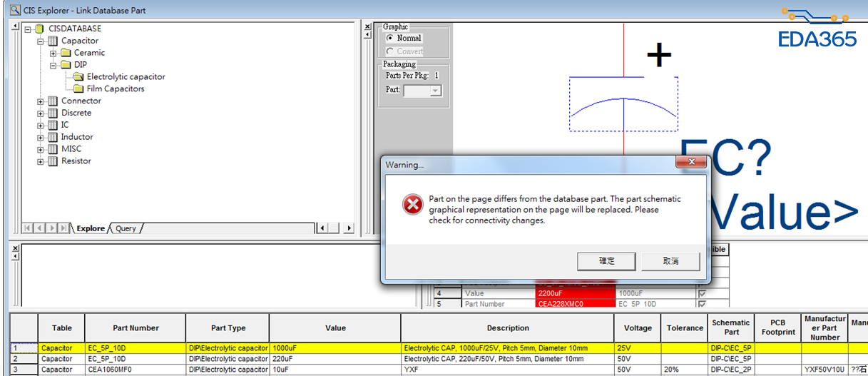Close the Warning dialog
Image resolution: width=868 pixels, height=376 pixels.
(690, 163)
